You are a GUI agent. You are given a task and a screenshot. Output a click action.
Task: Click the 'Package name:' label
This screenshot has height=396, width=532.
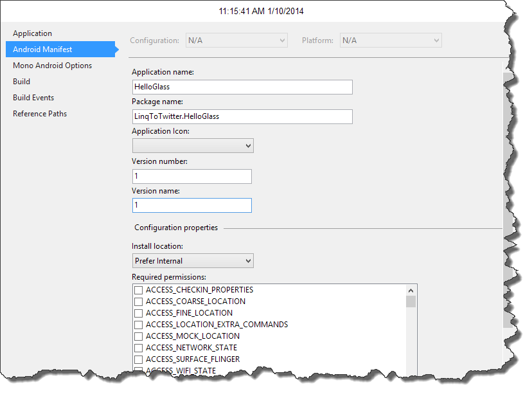point(157,102)
